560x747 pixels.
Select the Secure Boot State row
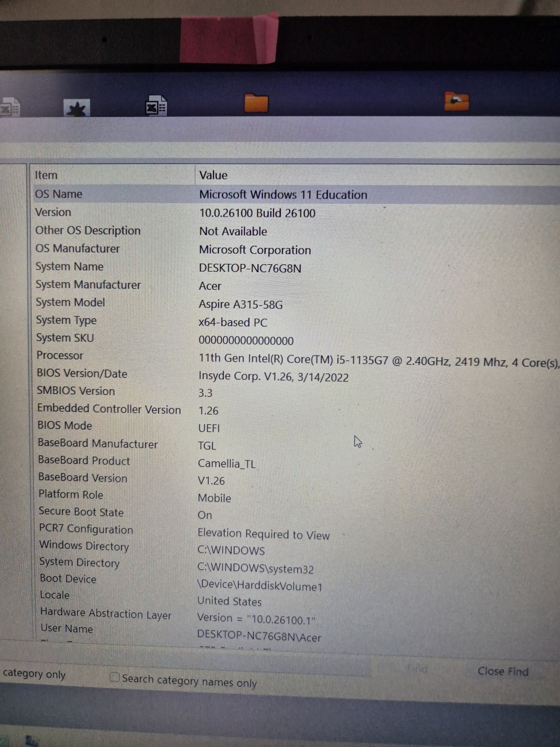[x=81, y=512]
